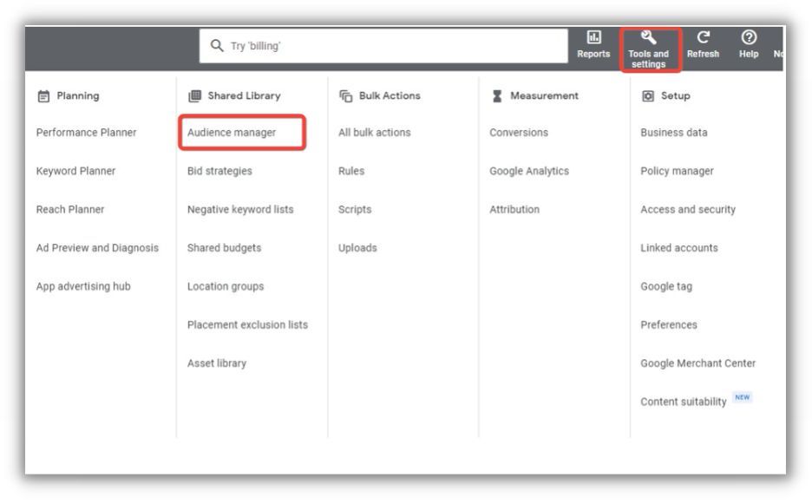812x504 pixels.
Task: Open Keyword Planner
Action: tap(75, 171)
